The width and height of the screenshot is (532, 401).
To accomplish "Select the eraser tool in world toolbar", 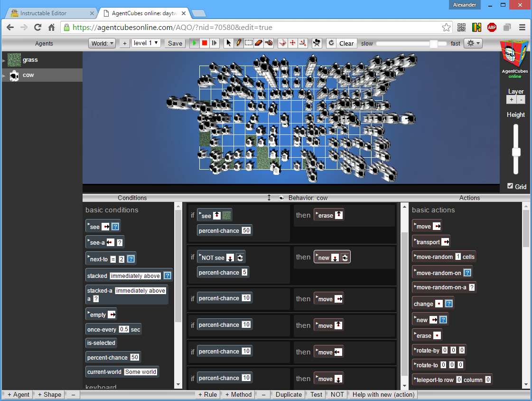I will click(x=259, y=43).
